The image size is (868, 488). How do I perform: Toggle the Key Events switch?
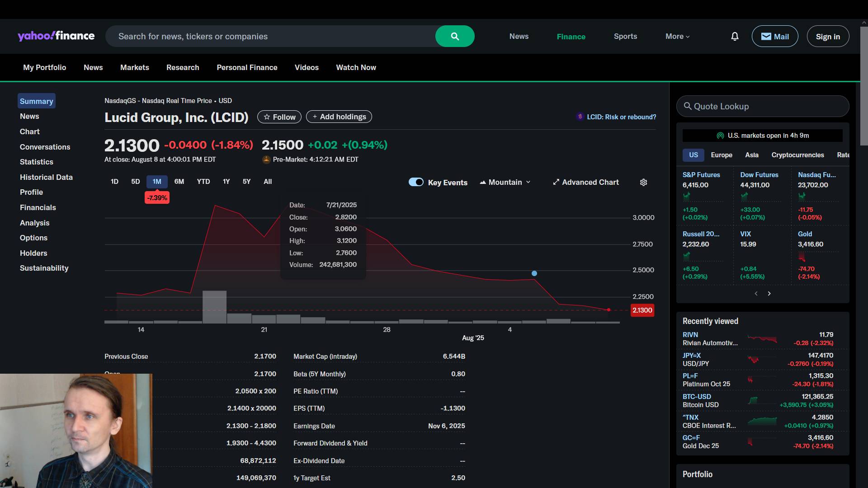coord(416,182)
